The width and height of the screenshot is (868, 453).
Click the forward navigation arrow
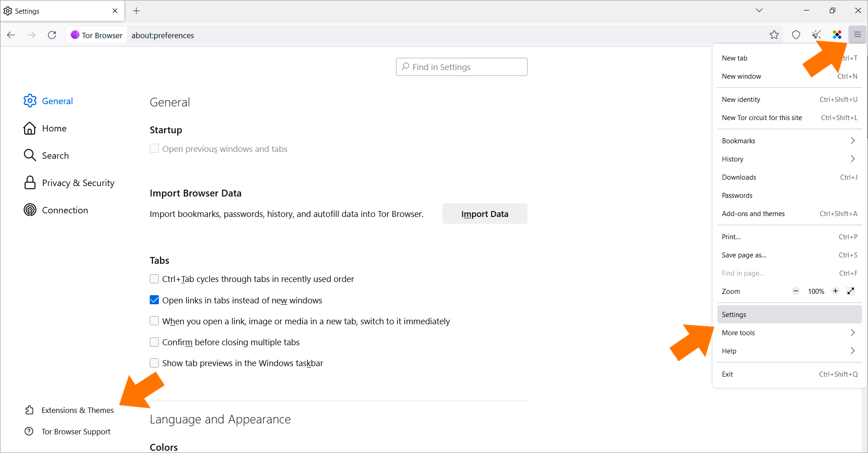[31, 35]
